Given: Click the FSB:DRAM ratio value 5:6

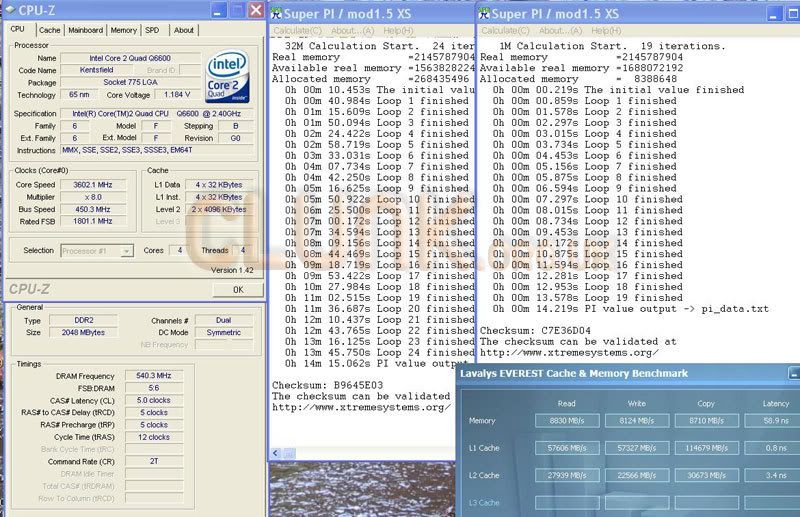Looking at the screenshot, I should click(x=154, y=388).
